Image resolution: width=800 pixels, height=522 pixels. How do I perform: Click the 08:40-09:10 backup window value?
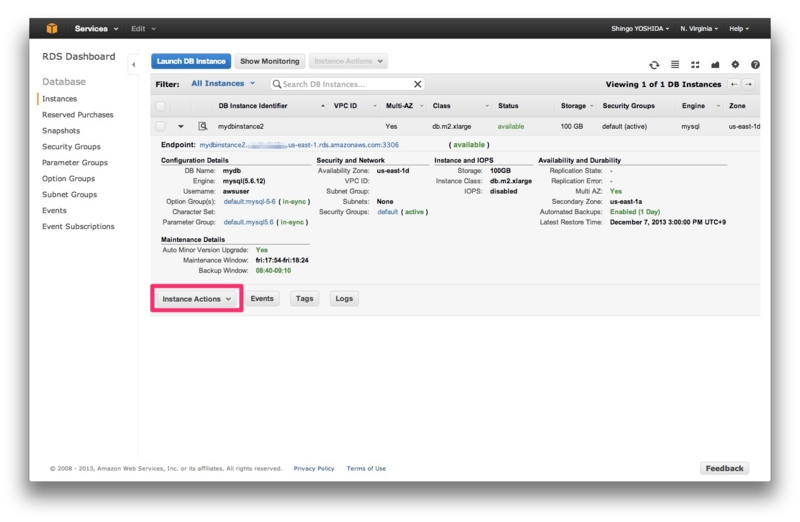coord(273,270)
